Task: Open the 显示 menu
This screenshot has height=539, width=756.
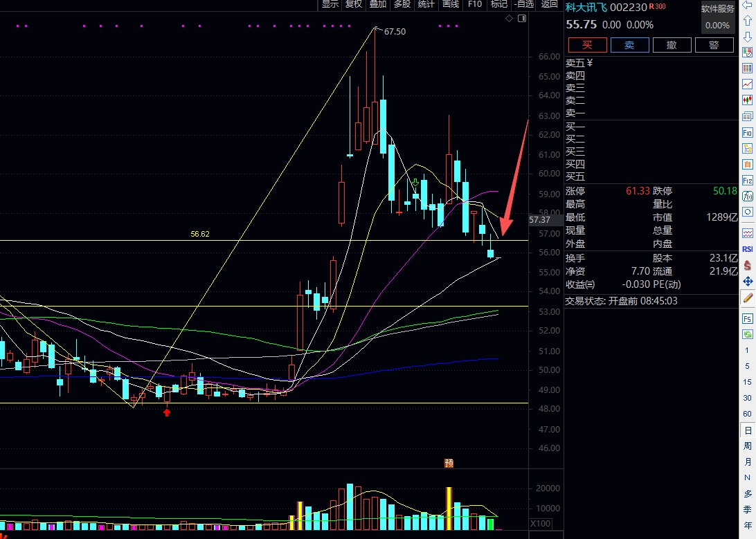Action: [x=330, y=4]
